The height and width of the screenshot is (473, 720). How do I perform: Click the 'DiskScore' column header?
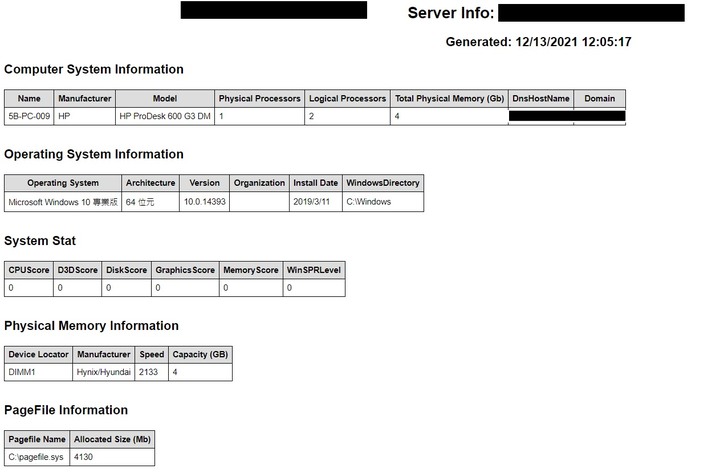click(126, 270)
